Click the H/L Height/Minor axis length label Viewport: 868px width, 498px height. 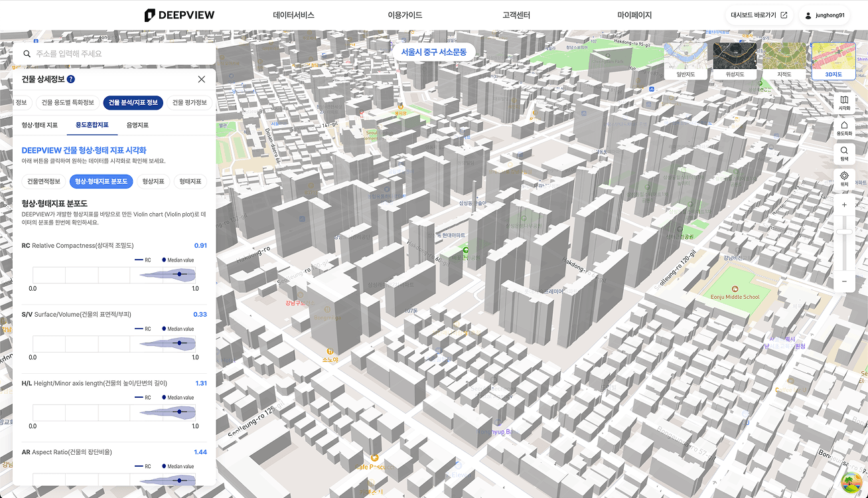pyautogui.click(x=94, y=383)
